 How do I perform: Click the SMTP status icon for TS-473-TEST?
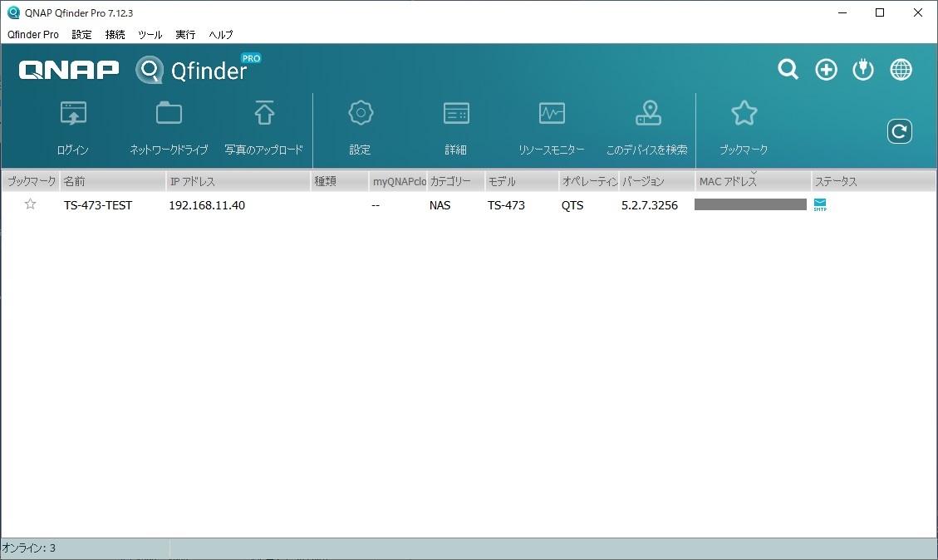819,204
